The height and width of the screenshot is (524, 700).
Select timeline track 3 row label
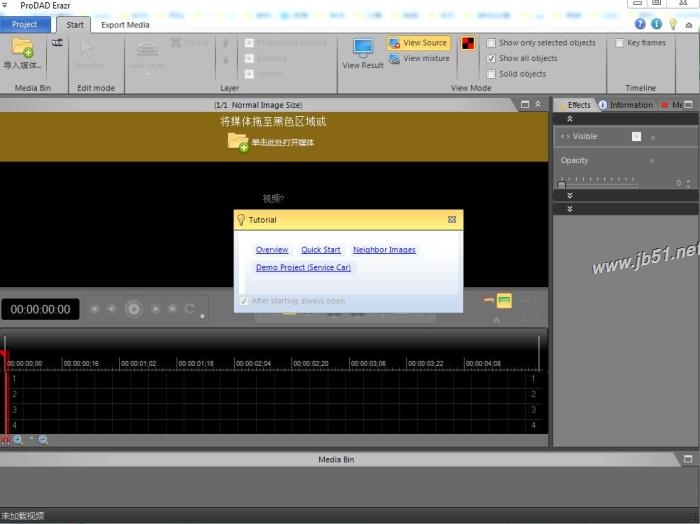14,409
